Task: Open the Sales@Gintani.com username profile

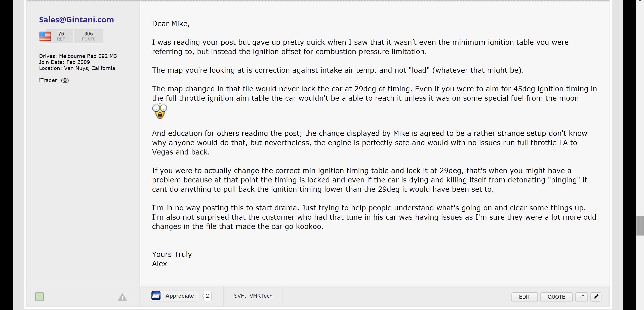Action: 76,20
